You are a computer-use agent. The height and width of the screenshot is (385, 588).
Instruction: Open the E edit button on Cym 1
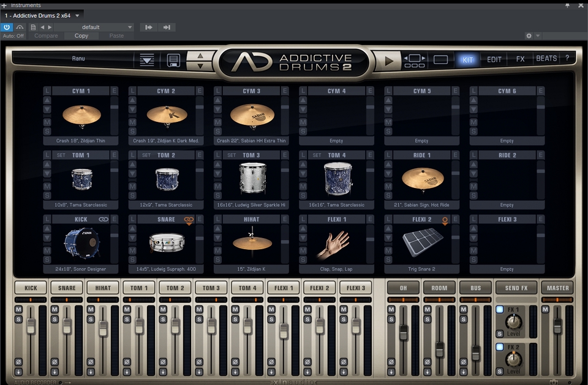click(114, 91)
